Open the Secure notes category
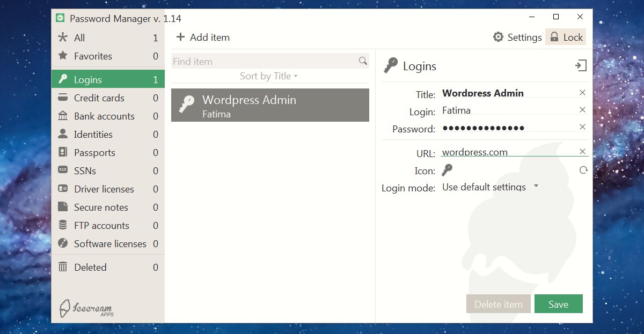The width and height of the screenshot is (644, 334). (x=108, y=207)
